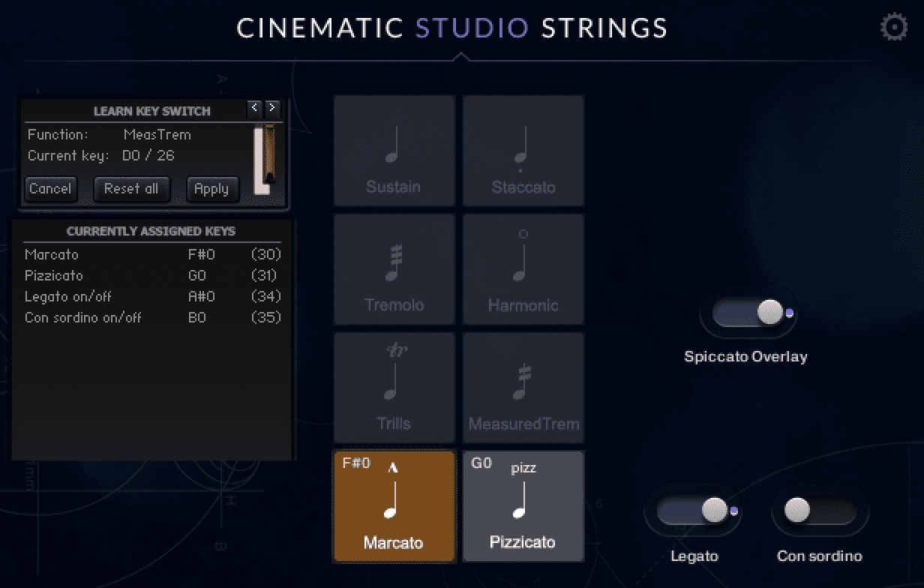Apply the learned key switch

[x=211, y=188]
